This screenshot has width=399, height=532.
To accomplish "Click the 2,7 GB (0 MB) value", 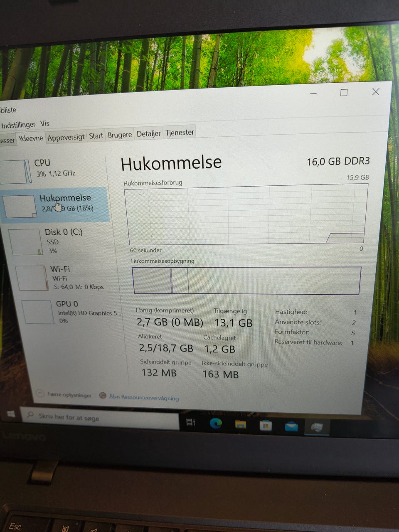I will [x=170, y=322].
